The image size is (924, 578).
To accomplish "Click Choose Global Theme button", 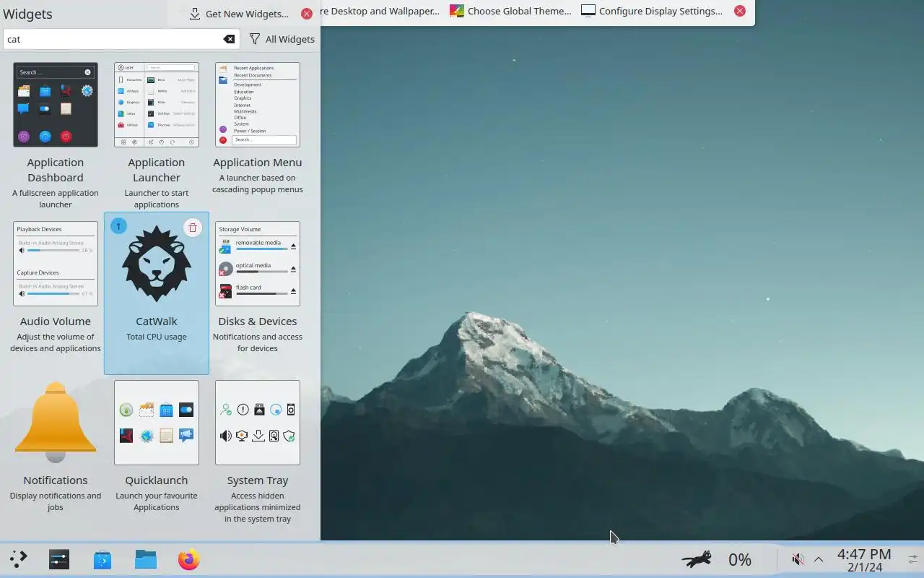I will pyautogui.click(x=510, y=11).
